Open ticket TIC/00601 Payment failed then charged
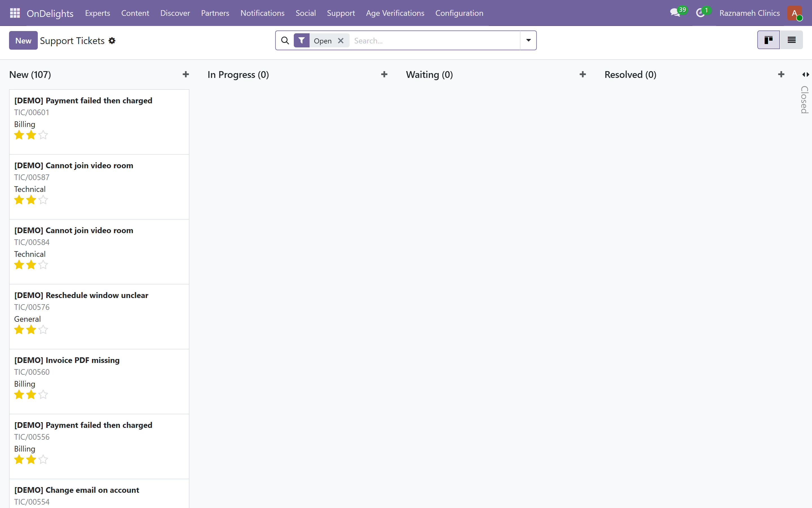 [x=99, y=122]
